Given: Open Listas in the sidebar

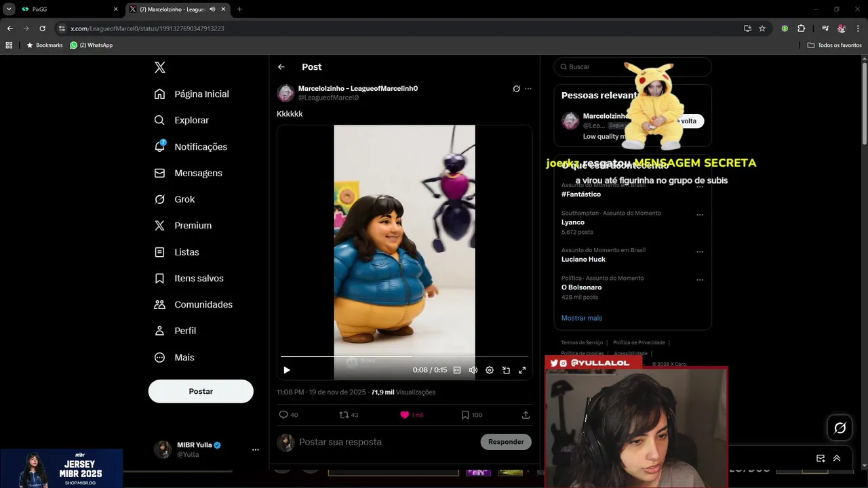Looking at the screenshot, I should click(x=177, y=252).
